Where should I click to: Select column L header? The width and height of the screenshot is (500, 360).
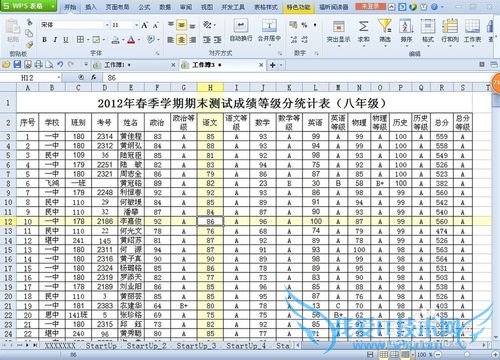pyautogui.click(x=315, y=88)
